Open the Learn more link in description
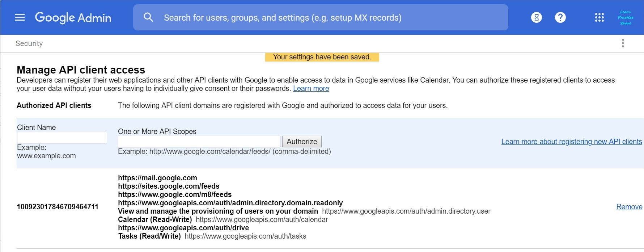 [311, 89]
